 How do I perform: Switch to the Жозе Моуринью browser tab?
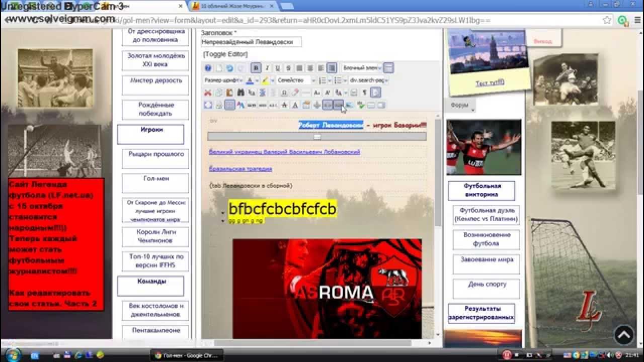pyautogui.click(x=231, y=6)
